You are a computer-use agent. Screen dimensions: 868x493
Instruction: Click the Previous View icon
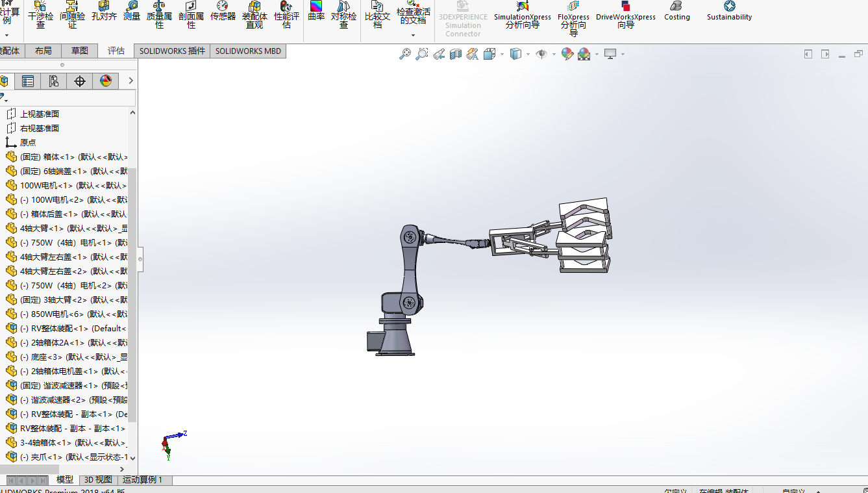coord(439,55)
